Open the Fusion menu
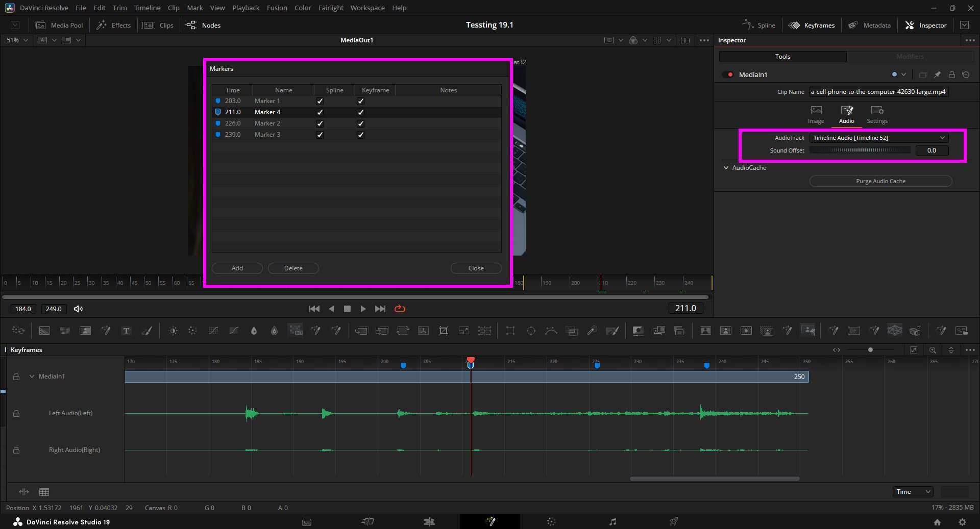980x529 pixels. point(277,8)
